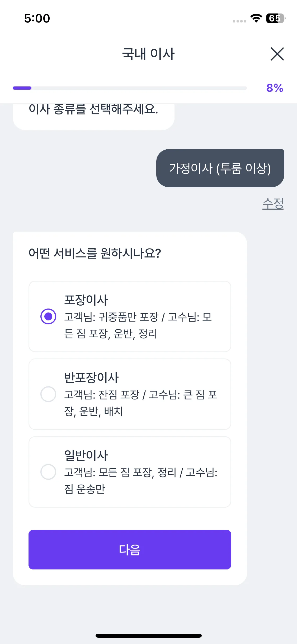The height and width of the screenshot is (644, 297).
Task: Tap the 가정이사 (투룸 이상) answer bubble
Action: coord(220,168)
